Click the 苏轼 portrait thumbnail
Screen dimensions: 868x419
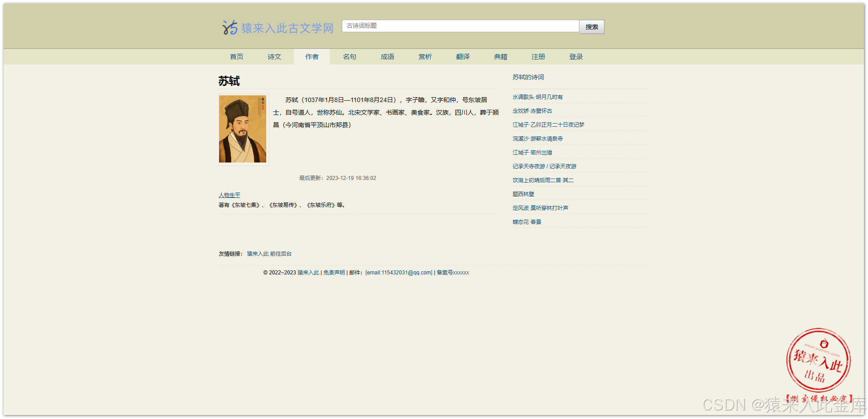[242, 129]
